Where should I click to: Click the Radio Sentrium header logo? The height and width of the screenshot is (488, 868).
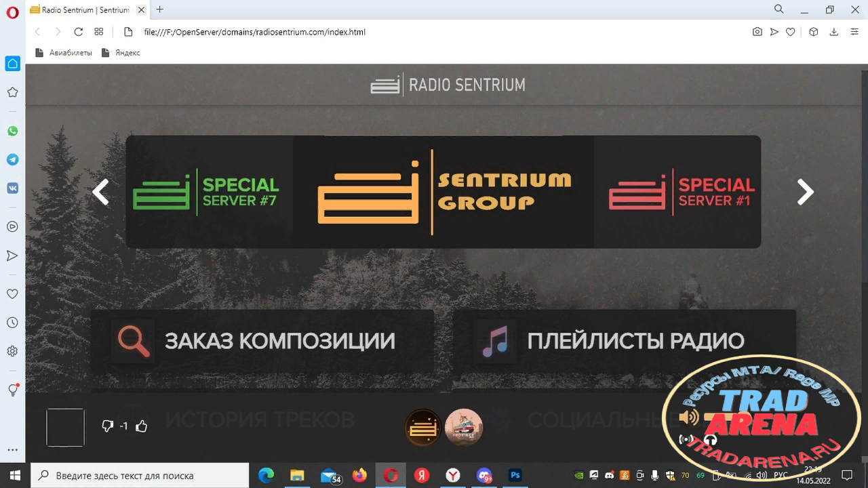tap(448, 85)
